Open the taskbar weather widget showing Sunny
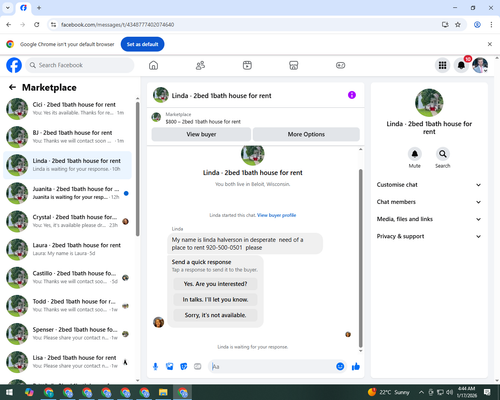The height and width of the screenshot is (400, 500). click(388, 392)
